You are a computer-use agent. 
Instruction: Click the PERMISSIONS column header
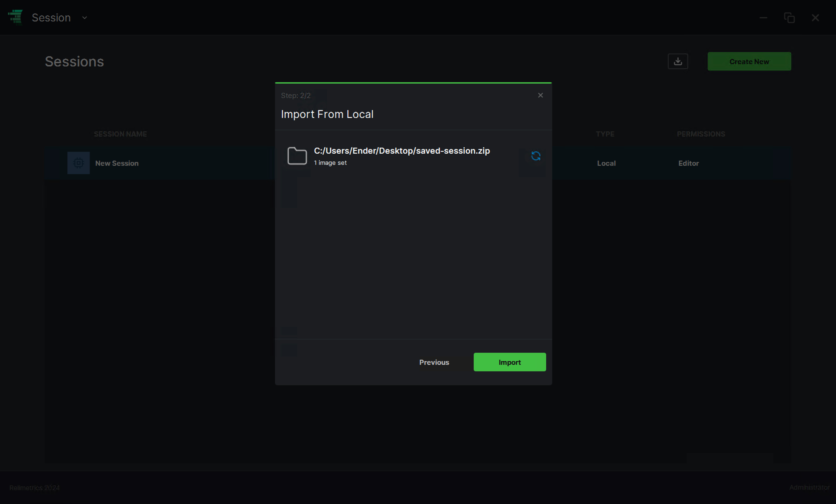pos(701,134)
